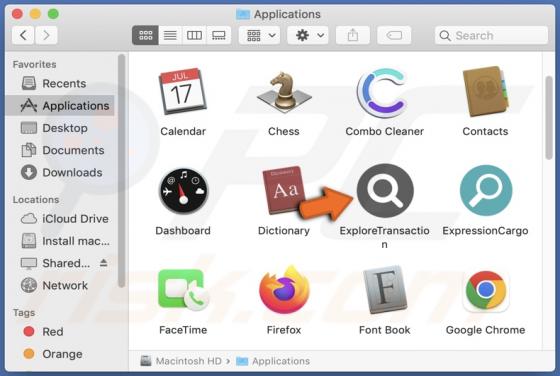Eject the Shared... volume

point(104,263)
